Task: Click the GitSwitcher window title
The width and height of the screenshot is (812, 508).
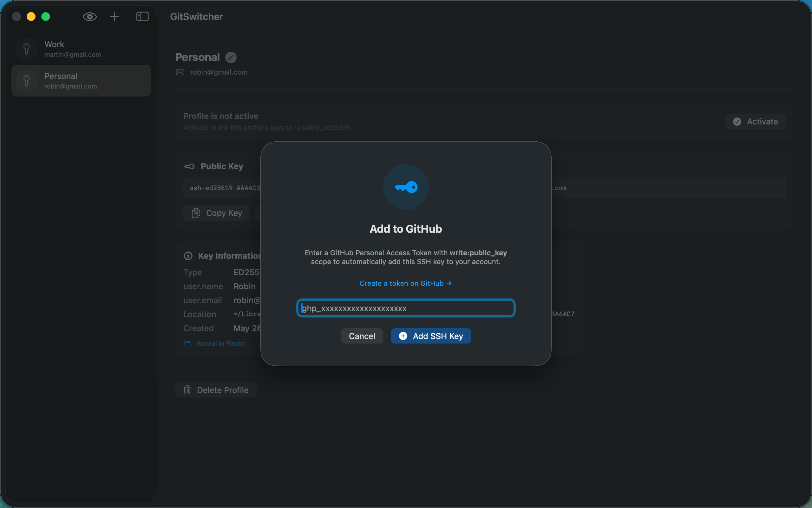Action: [197, 17]
